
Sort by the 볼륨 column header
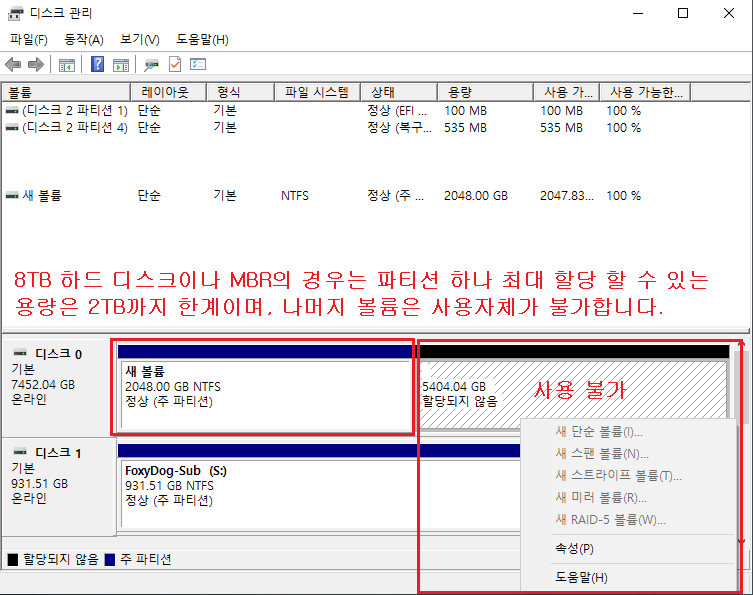pyautogui.click(x=66, y=92)
